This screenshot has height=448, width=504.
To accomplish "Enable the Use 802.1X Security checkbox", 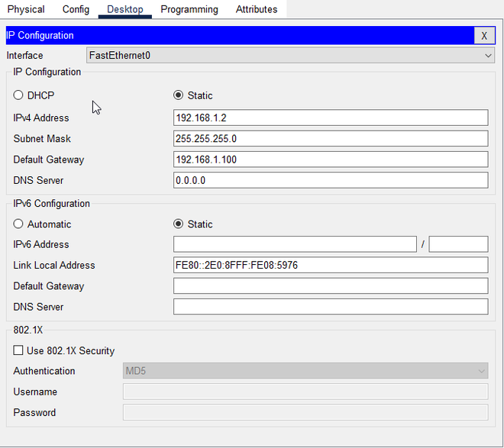I will coord(18,351).
